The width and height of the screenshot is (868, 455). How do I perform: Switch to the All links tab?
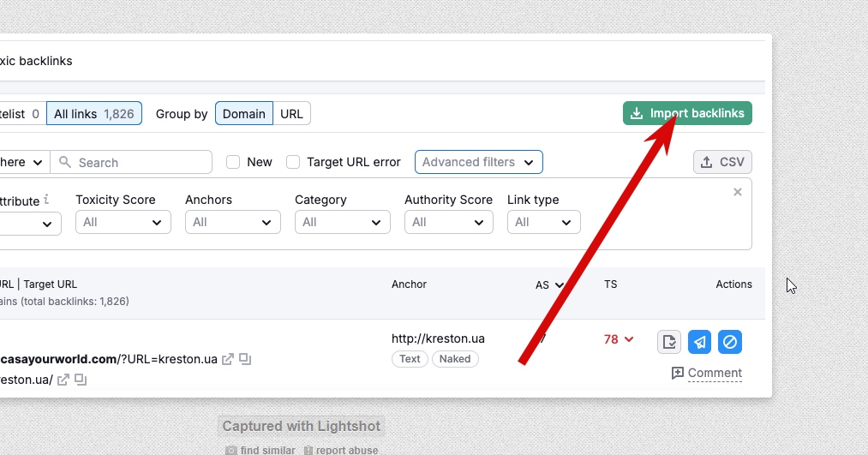(x=93, y=113)
